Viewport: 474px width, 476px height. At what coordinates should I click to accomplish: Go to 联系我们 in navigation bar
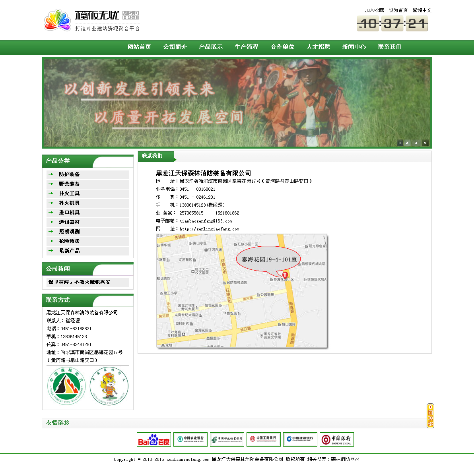[x=390, y=47]
